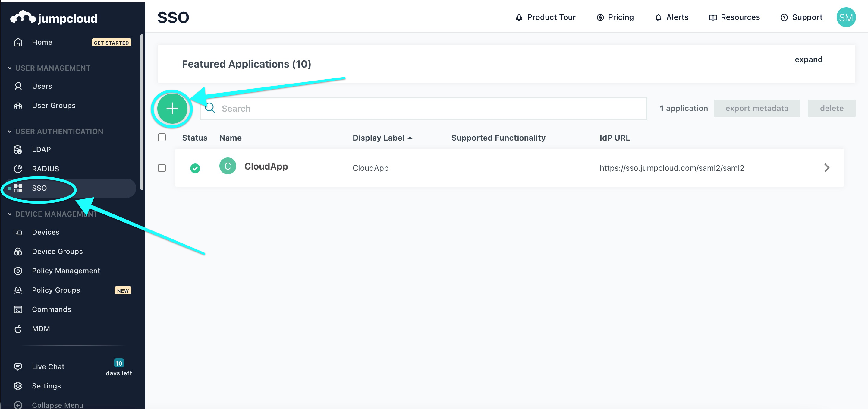Sort by Display Label column arrow
The image size is (868, 409).
[x=410, y=138]
